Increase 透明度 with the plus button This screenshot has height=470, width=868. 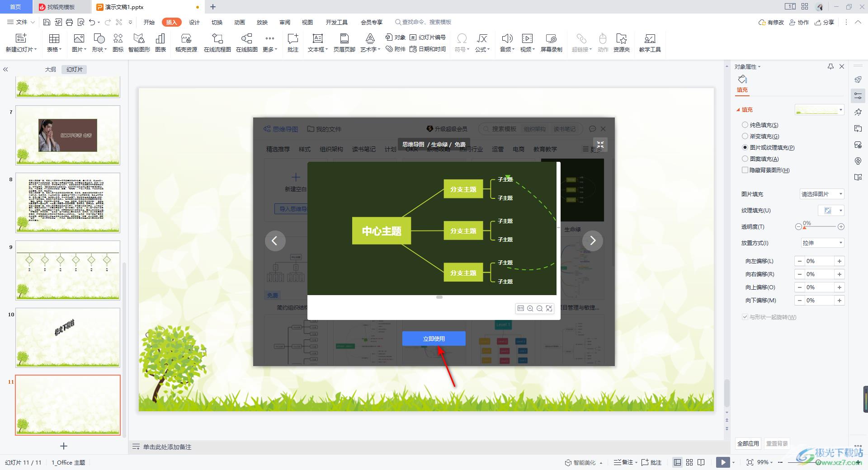coord(841,226)
